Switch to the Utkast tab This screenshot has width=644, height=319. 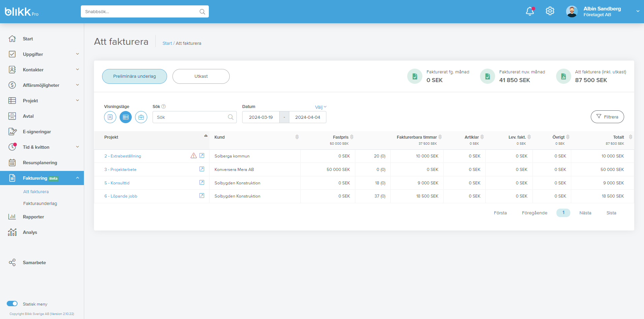pos(201,76)
